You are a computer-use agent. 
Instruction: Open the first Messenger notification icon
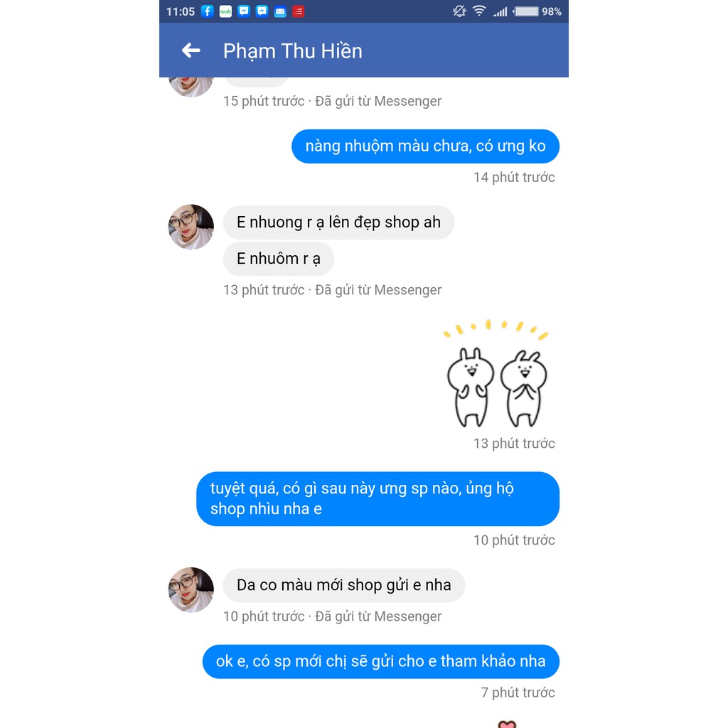pyautogui.click(x=244, y=11)
